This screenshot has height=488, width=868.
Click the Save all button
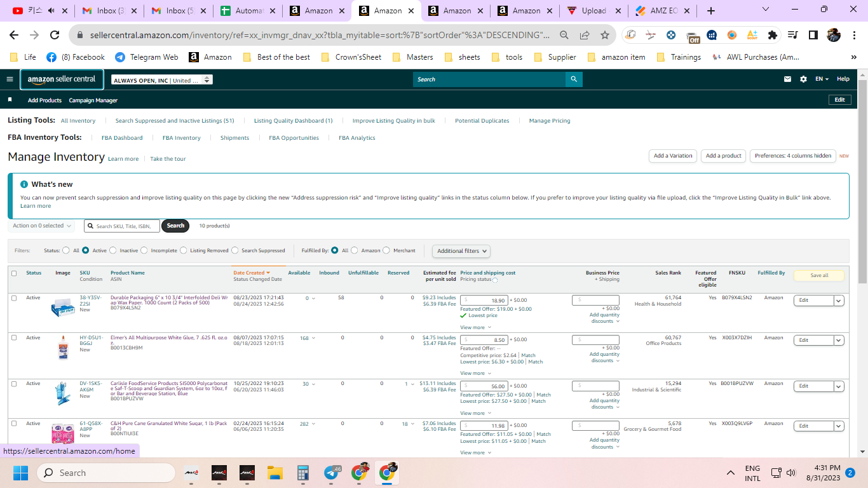(x=819, y=275)
